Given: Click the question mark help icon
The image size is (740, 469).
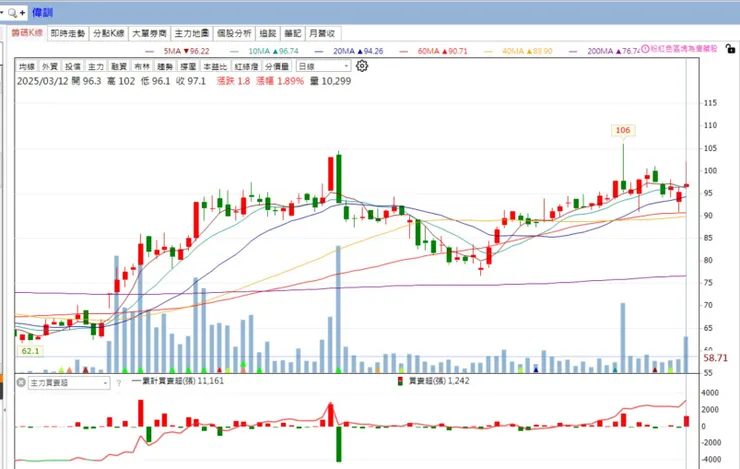Looking at the screenshot, I should point(119,383).
